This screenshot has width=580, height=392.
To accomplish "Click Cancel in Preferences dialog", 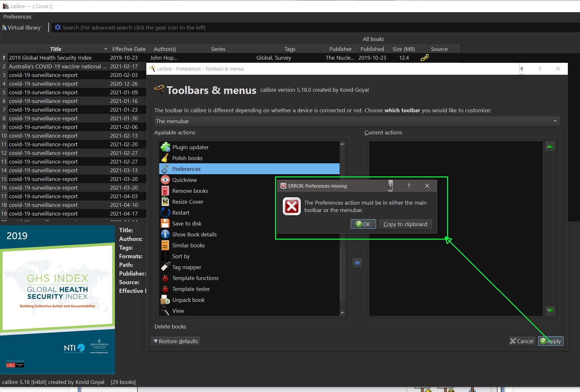I will [x=522, y=341].
